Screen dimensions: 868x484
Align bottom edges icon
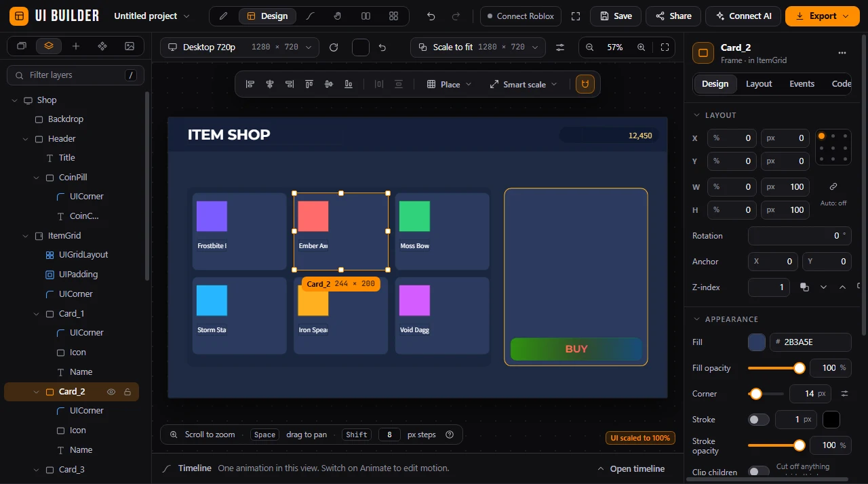pos(349,84)
